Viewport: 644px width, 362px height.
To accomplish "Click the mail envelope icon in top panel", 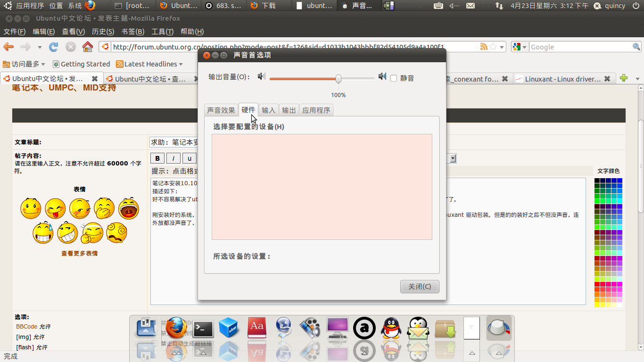I will click(471, 6).
